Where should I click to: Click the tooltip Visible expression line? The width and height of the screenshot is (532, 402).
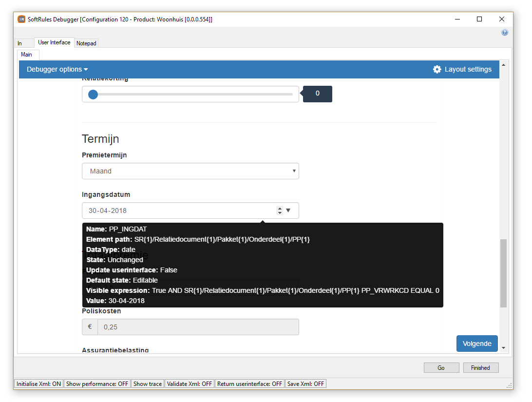pyautogui.click(x=263, y=291)
